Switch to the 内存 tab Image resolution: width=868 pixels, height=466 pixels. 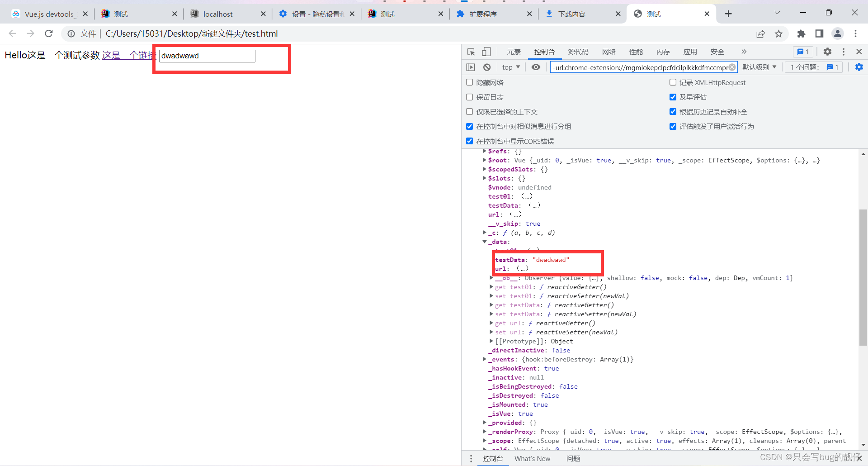coord(663,52)
